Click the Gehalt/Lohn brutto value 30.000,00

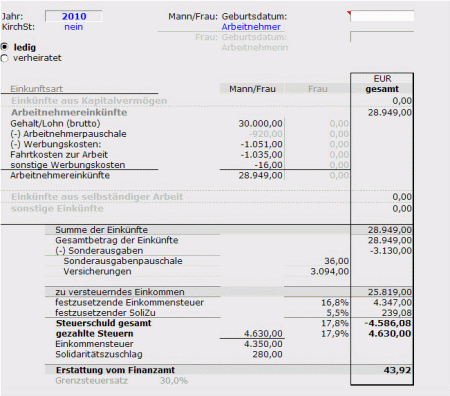tap(260, 124)
